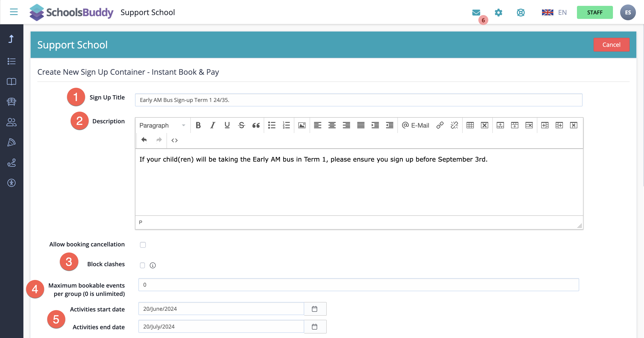This screenshot has height=338, width=644.
Task: Justify the text
Action: [360, 126]
